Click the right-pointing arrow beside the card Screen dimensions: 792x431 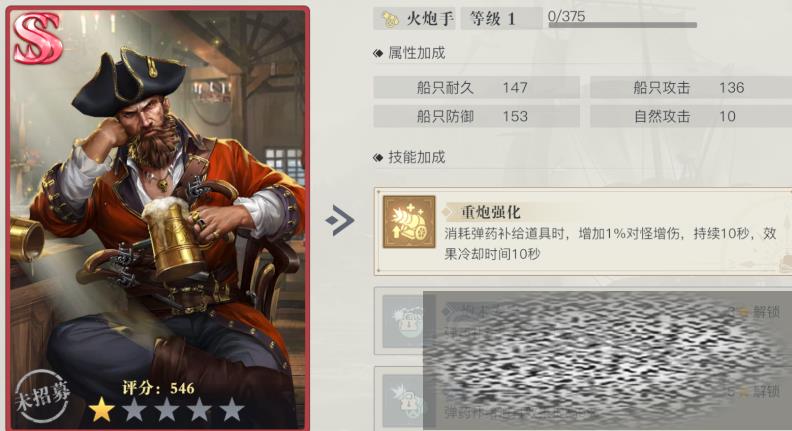(x=340, y=220)
